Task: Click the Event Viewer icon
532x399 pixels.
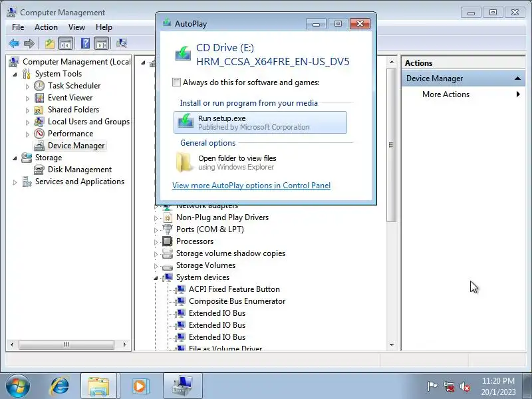Action: [x=39, y=98]
